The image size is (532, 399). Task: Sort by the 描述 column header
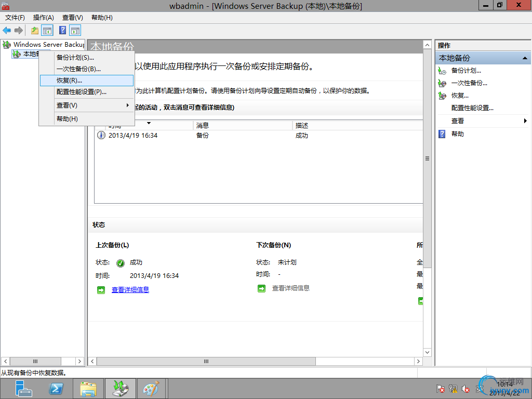pos(357,126)
